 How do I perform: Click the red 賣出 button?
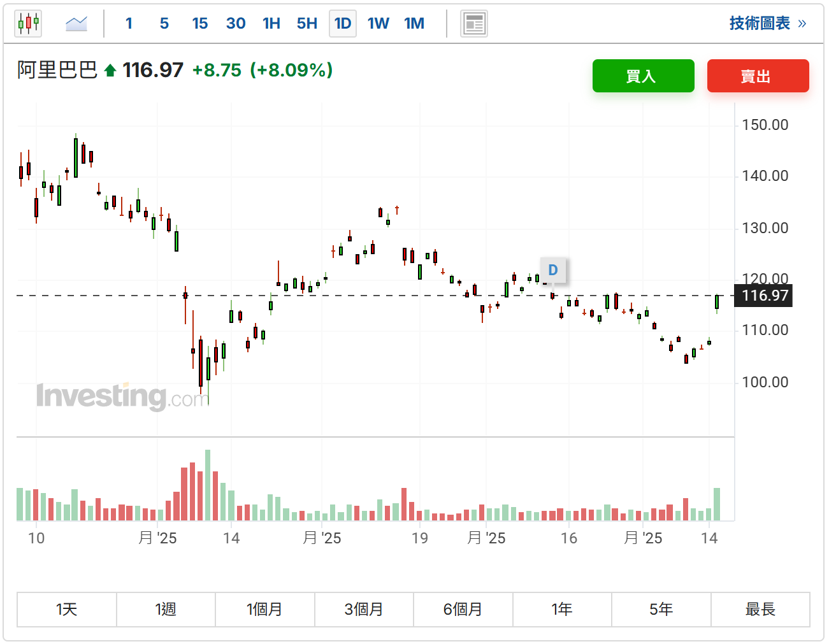[758, 76]
